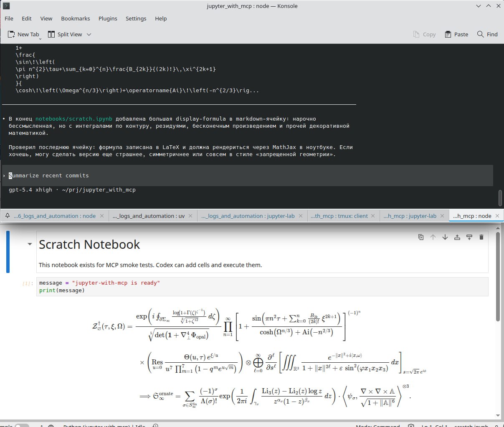The image size is (504, 427).
Task: Collapse the Scratch Notebook heading section
Action: pyautogui.click(x=30, y=244)
